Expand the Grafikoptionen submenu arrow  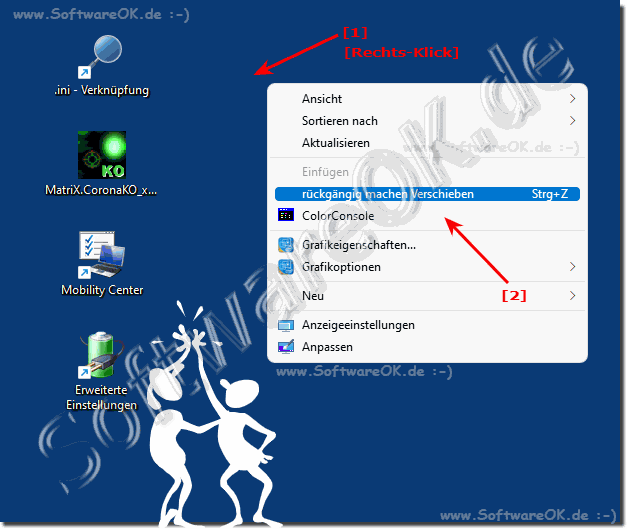coord(573,267)
